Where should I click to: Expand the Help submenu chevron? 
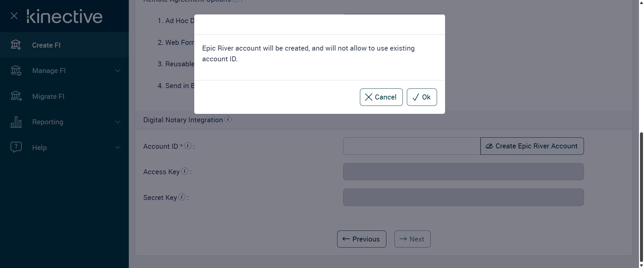pos(118,147)
